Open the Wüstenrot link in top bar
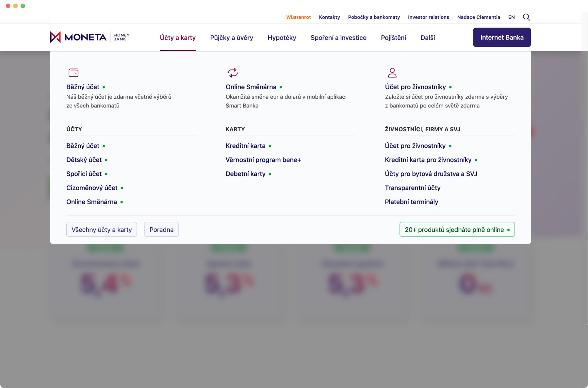Screen dimensions: 588x388 [298, 17]
